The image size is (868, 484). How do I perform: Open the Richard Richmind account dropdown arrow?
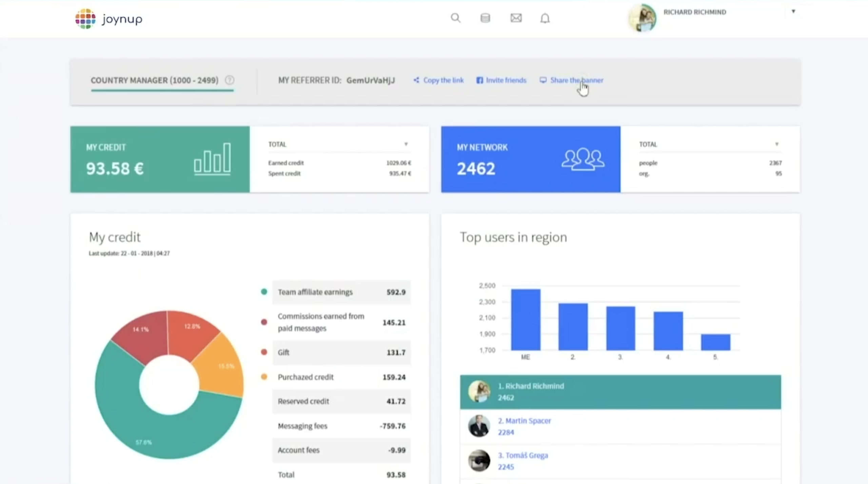[793, 12]
